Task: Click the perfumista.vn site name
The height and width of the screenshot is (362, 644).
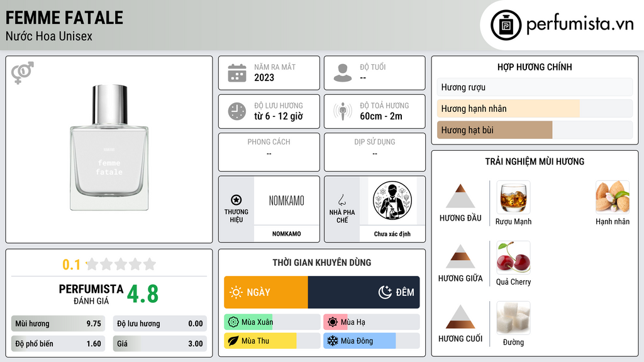Action: [x=580, y=25]
